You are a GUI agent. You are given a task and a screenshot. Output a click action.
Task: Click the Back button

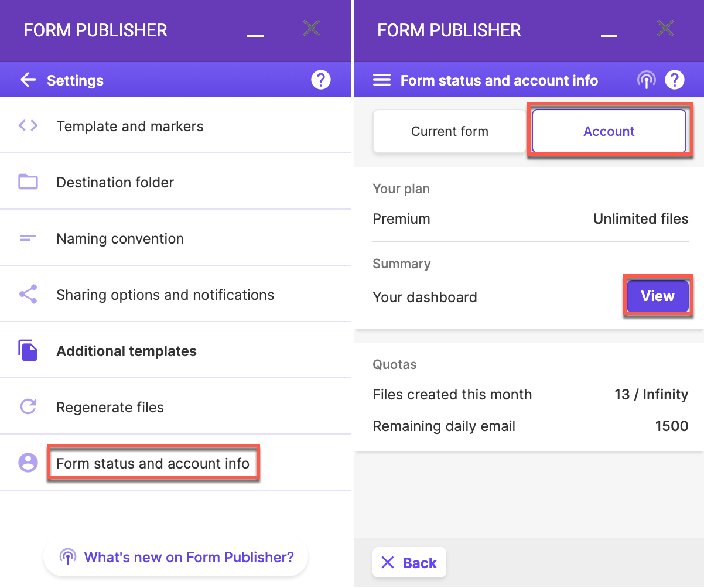tap(409, 563)
